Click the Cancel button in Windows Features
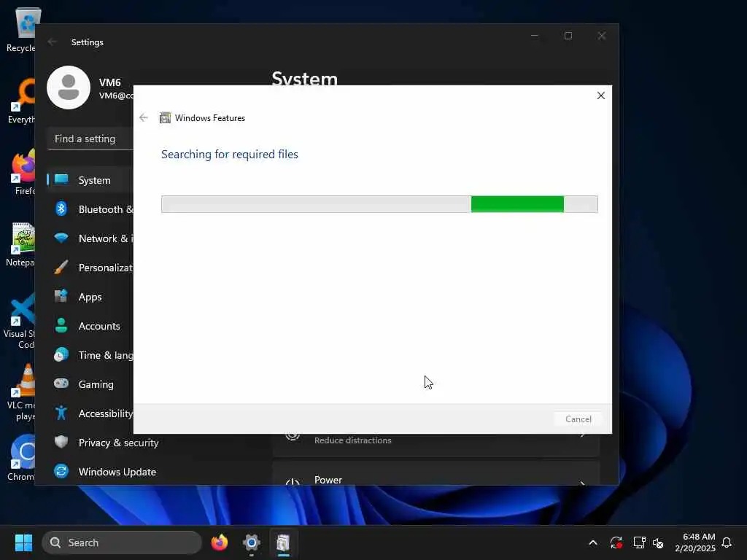747x560 pixels. click(x=578, y=419)
